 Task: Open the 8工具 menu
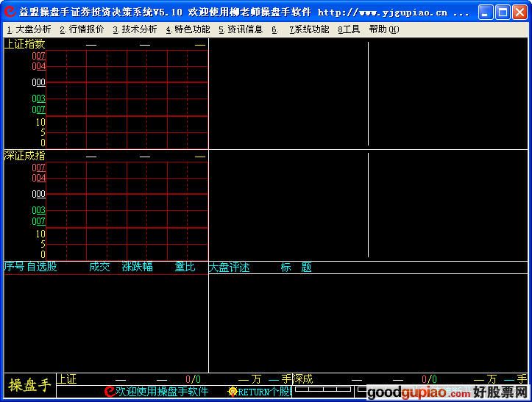(349, 29)
